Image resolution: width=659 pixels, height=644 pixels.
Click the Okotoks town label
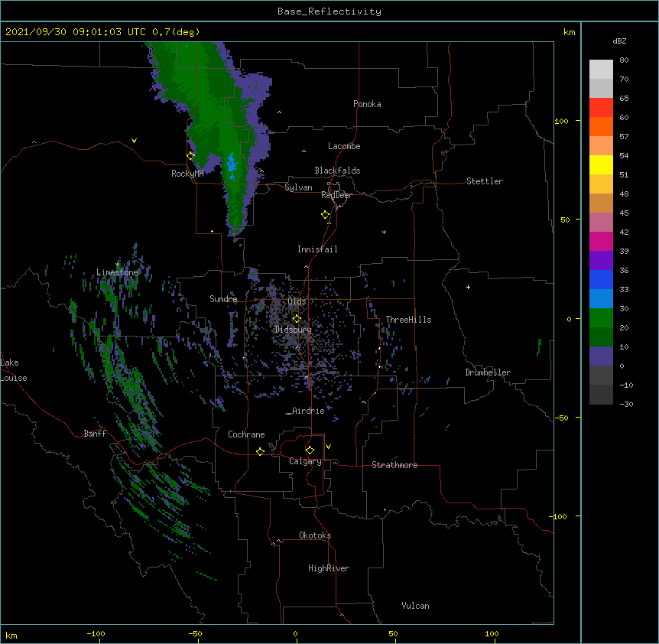click(315, 535)
